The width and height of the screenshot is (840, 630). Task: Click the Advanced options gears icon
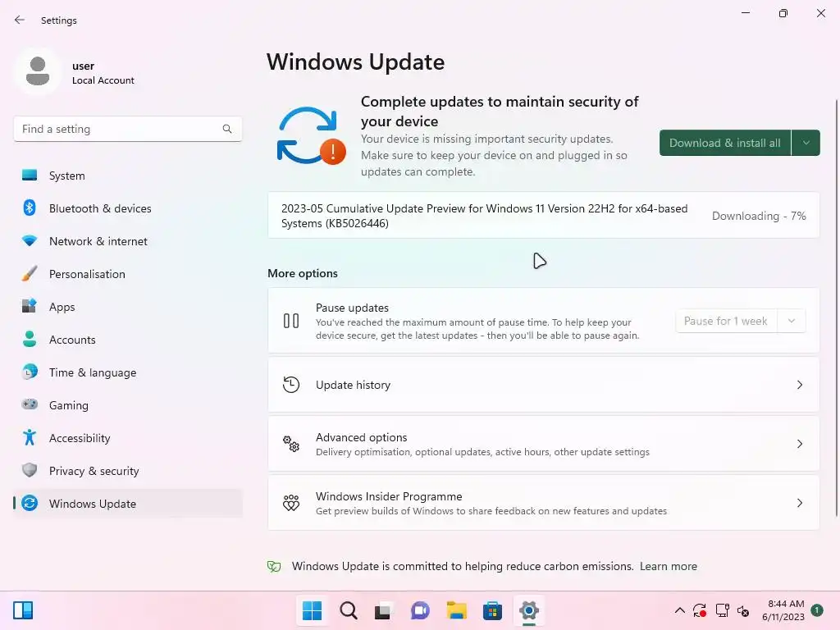tap(291, 444)
